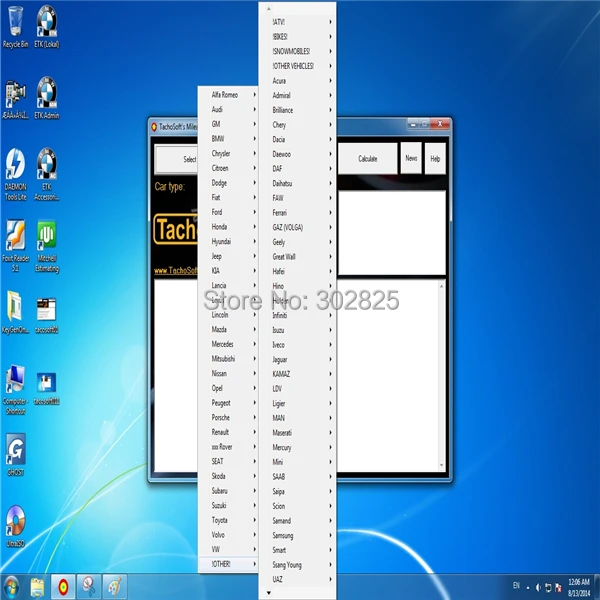Screen dimensions: 600x600
Task: Open ETK Admin desktop shortcut
Action: (x=47, y=99)
